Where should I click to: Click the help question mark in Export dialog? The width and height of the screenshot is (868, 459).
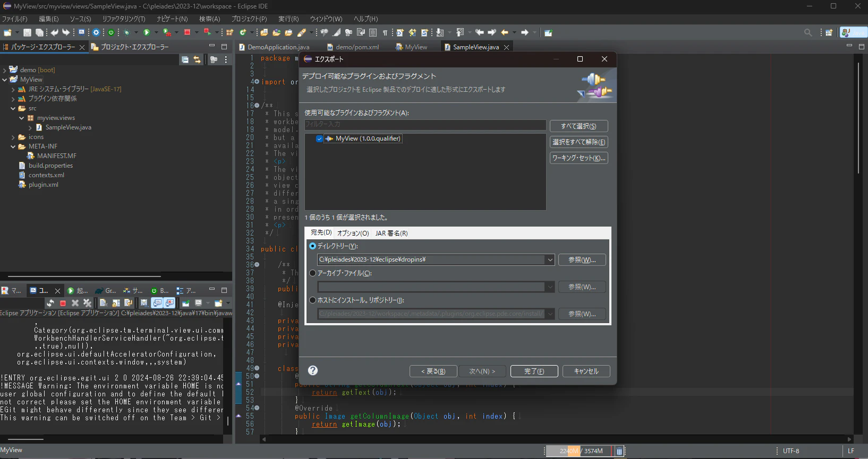click(313, 370)
